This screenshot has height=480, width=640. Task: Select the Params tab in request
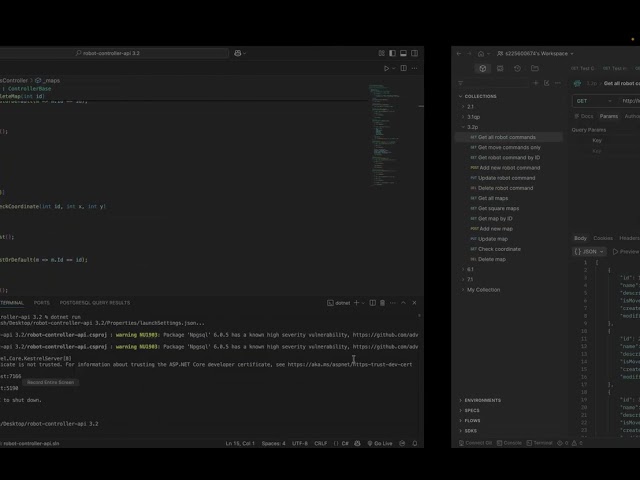point(609,116)
